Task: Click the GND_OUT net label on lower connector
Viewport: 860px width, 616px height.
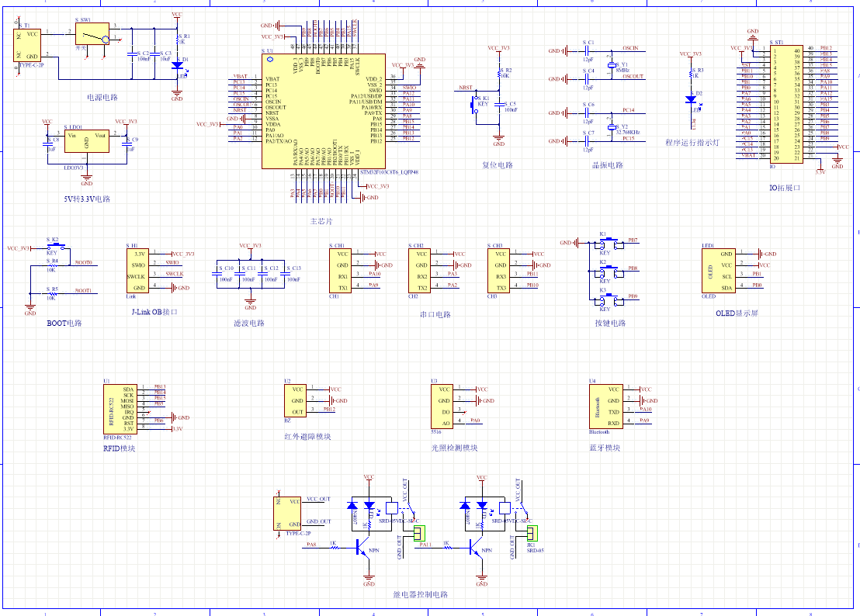Action: coord(319,521)
